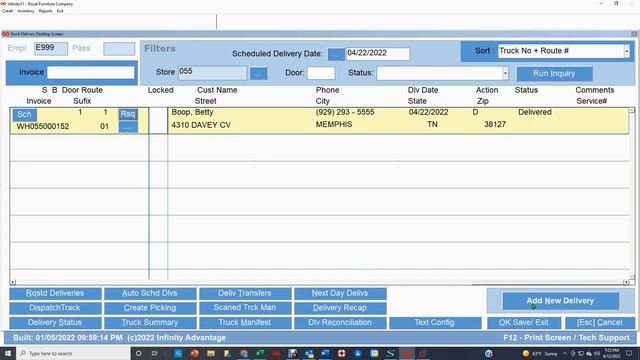Close the Truck Delivery Desktop Screen sub-window
Screen dimensions: 640x360
point(634,34)
